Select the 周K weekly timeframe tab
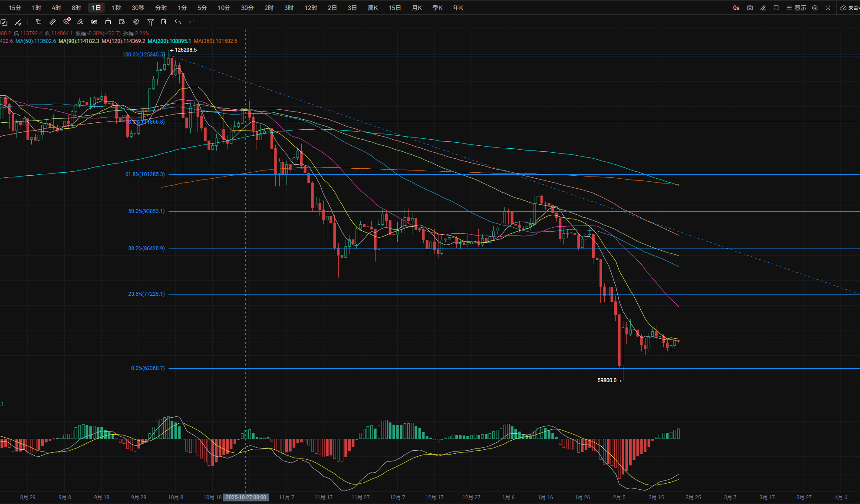 (x=372, y=8)
